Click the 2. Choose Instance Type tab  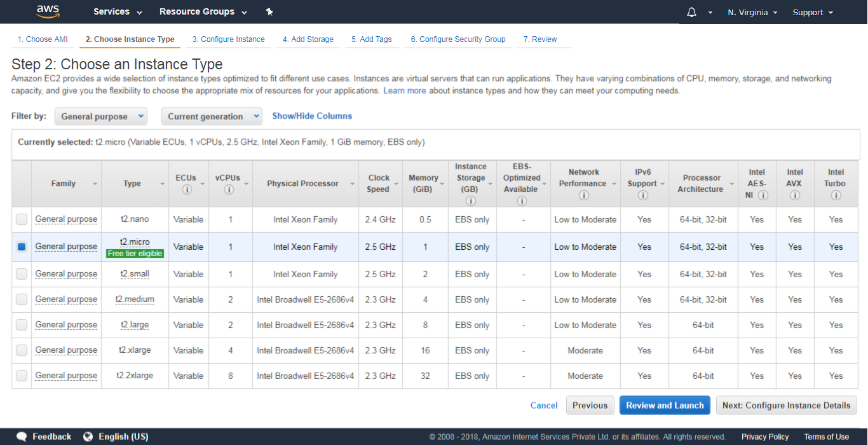[130, 39]
